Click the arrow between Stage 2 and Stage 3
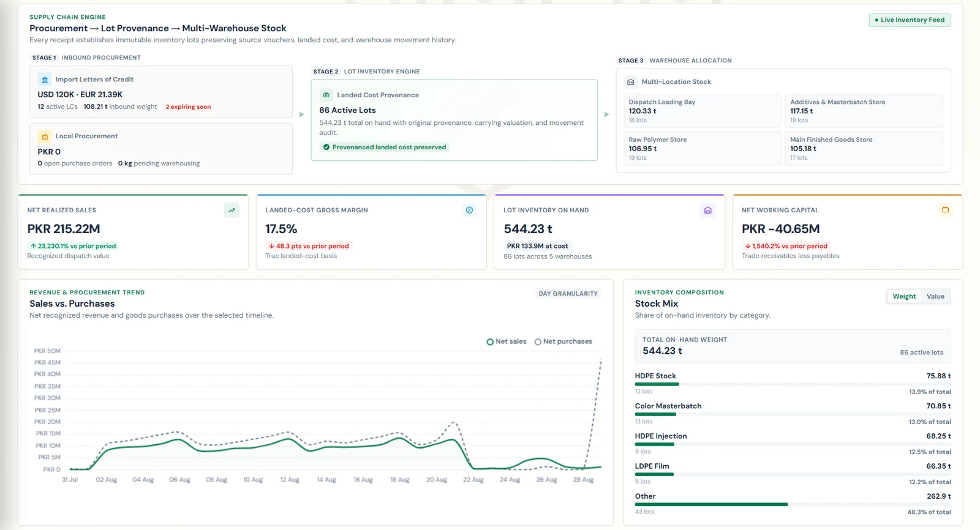This screenshot has width=980, height=530. [x=606, y=114]
